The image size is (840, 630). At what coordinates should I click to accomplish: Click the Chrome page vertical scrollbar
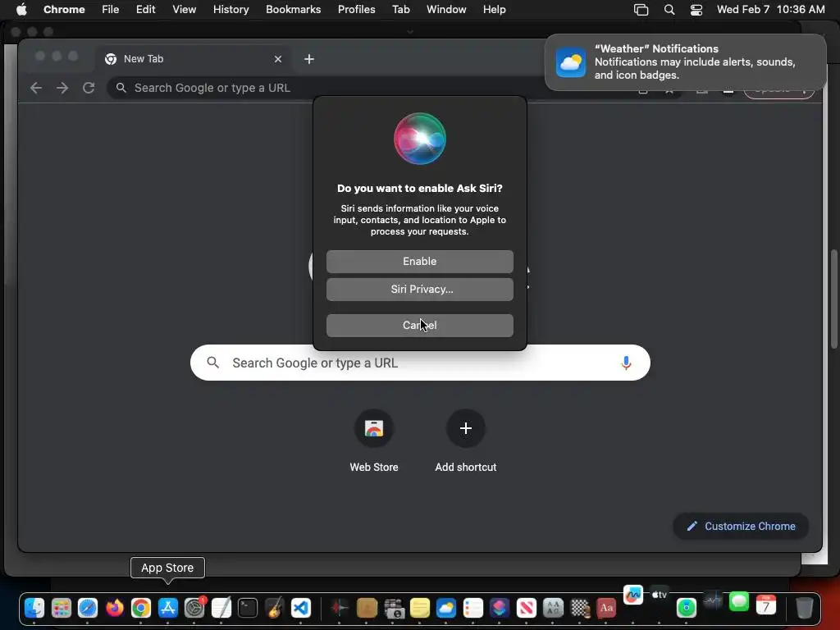pyautogui.click(x=833, y=300)
